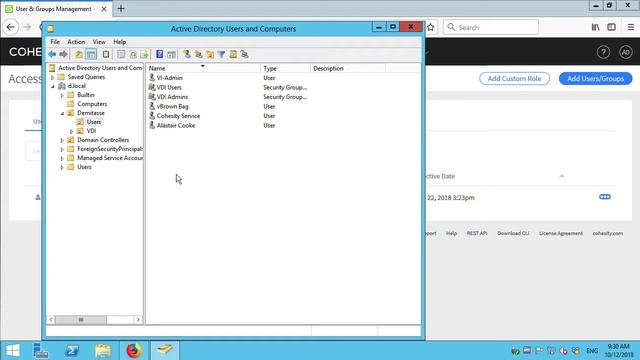
Task: Open the Firefox hamburger menu
Action: tap(631, 27)
